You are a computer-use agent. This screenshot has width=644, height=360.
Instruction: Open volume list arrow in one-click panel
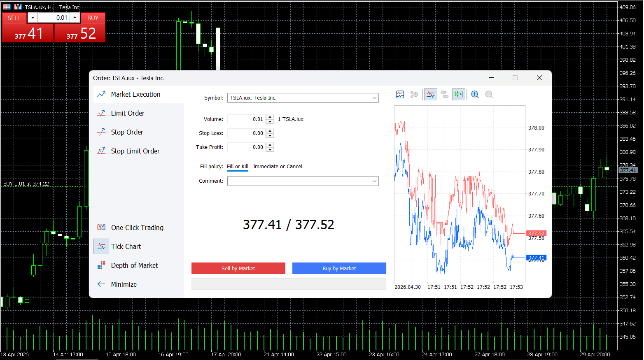pyautogui.click(x=33, y=18)
